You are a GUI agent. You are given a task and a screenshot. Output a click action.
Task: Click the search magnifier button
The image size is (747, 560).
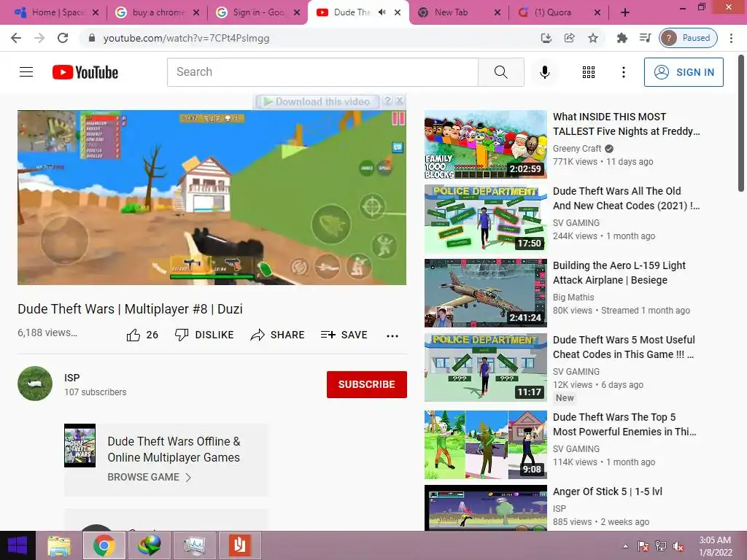click(500, 72)
